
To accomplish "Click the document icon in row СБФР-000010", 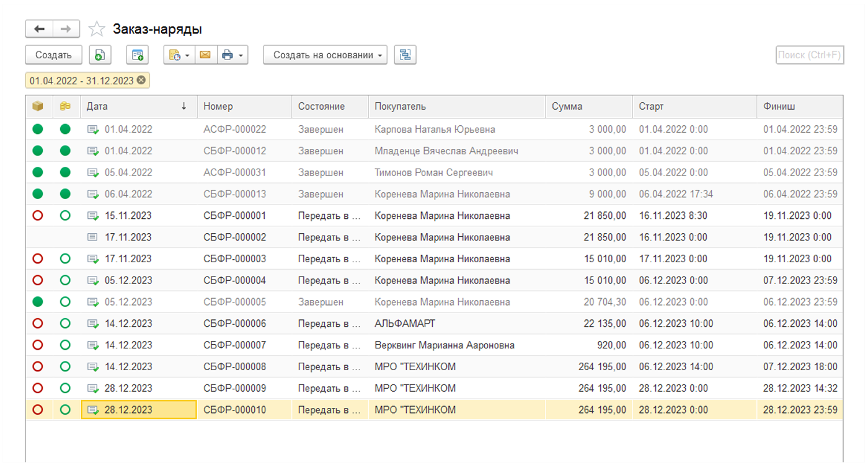I will click(x=94, y=410).
